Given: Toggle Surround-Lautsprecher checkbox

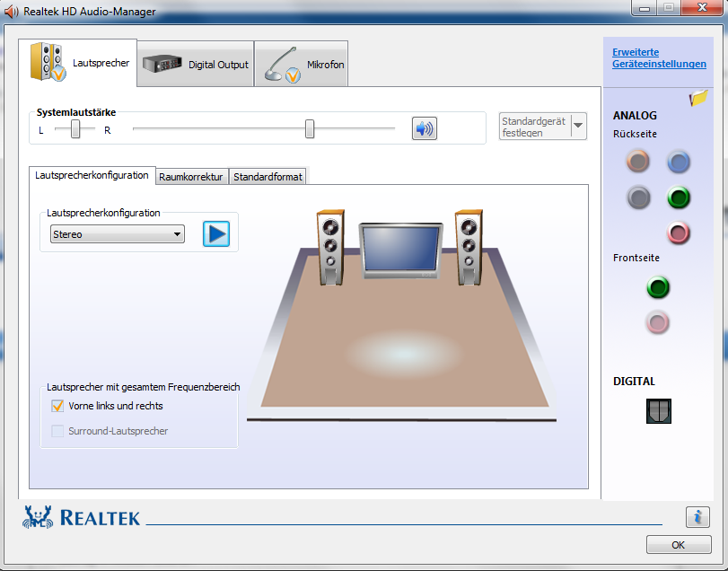Looking at the screenshot, I should pyautogui.click(x=57, y=431).
